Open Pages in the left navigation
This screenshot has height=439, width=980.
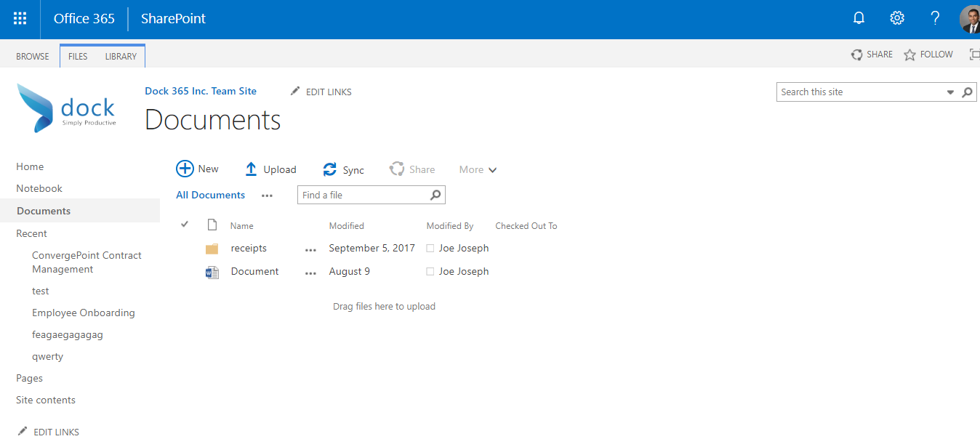[x=29, y=378]
